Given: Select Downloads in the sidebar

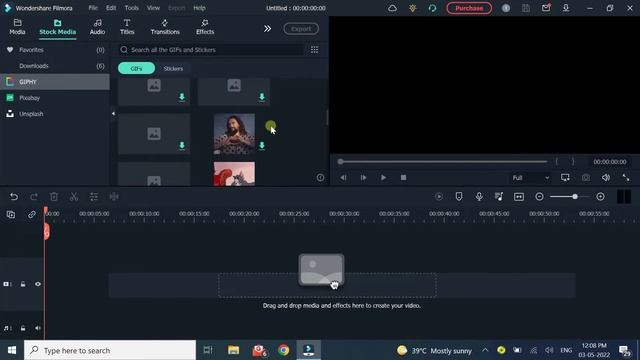Looking at the screenshot, I should click(55, 66).
